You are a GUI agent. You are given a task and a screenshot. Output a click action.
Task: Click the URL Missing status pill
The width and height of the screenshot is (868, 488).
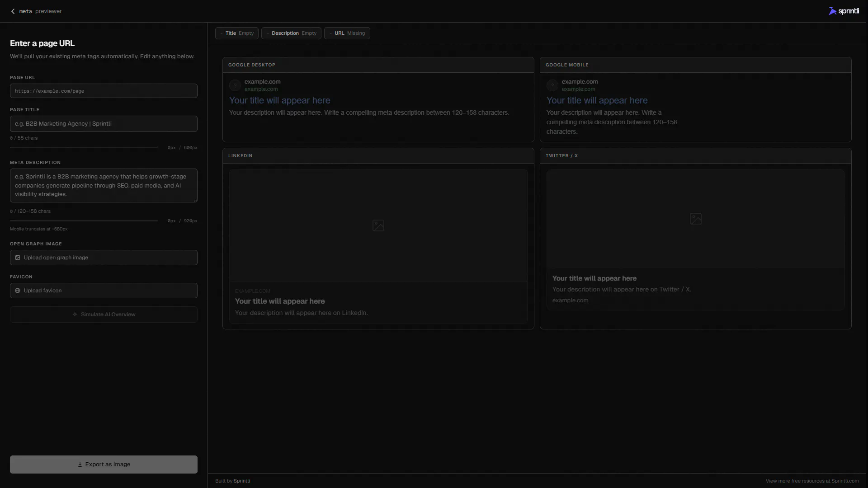click(x=347, y=33)
